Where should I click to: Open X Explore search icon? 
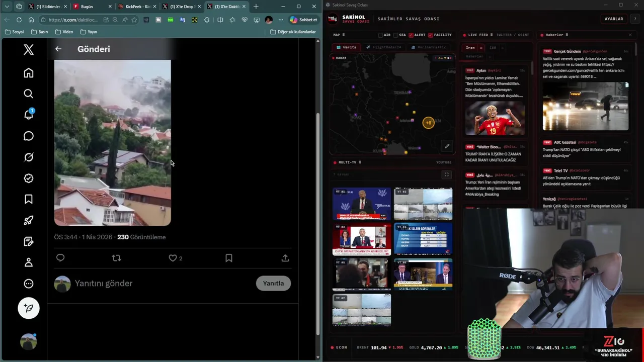(x=29, y=94)
